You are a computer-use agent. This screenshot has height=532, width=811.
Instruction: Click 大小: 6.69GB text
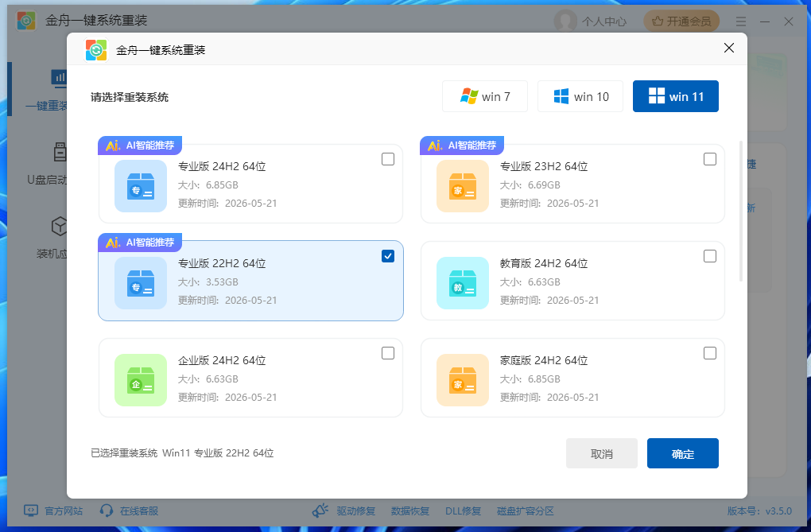tap(530, 184)
